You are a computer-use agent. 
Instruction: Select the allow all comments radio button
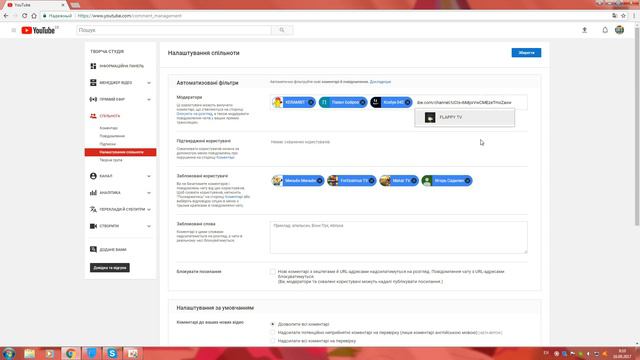click(x=273, y=324)
